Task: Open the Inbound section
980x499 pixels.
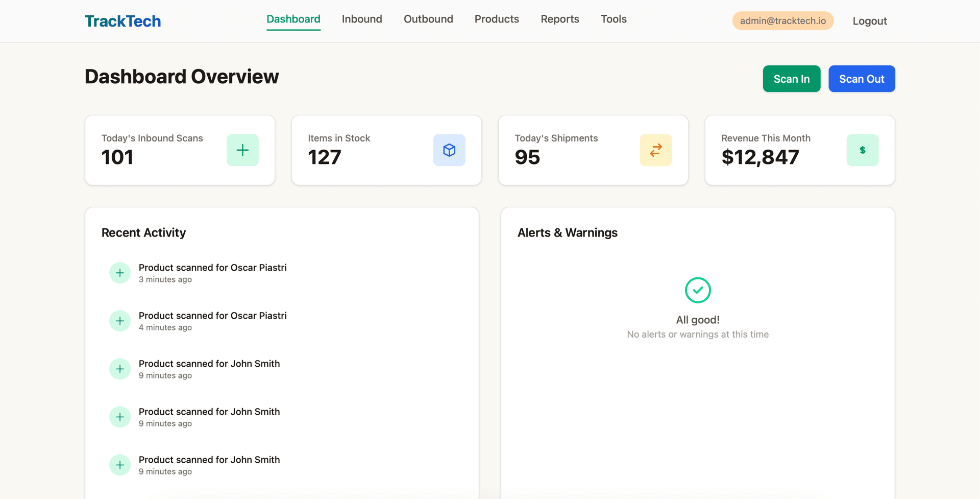Action: 362,19
